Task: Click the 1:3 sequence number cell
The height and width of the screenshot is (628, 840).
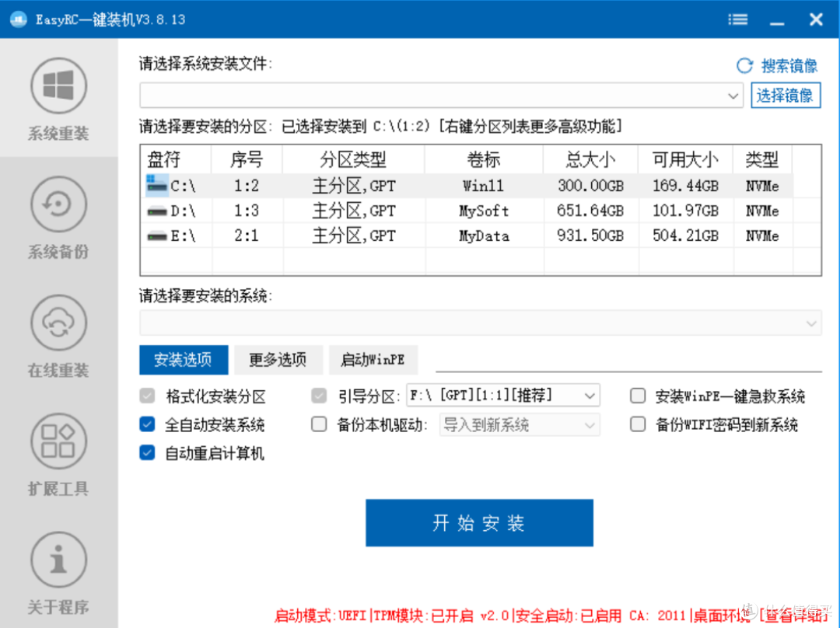Action: coord(247,211)
